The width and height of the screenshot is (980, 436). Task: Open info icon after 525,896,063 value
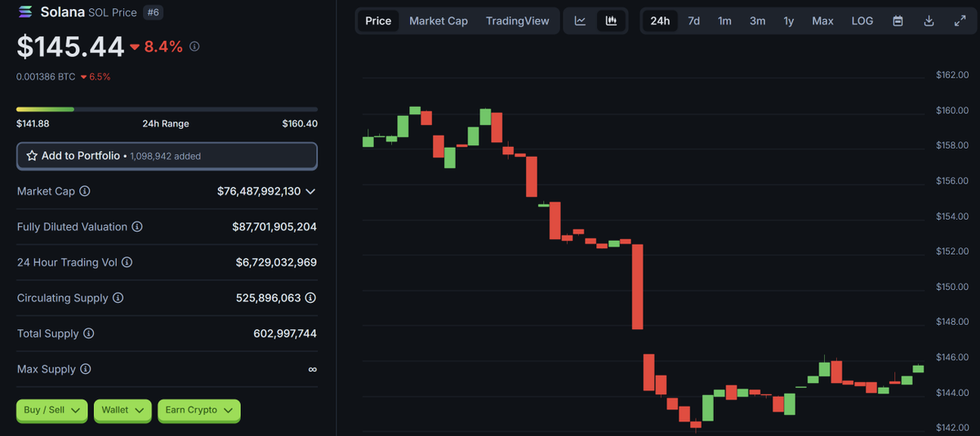pos(311,298)
